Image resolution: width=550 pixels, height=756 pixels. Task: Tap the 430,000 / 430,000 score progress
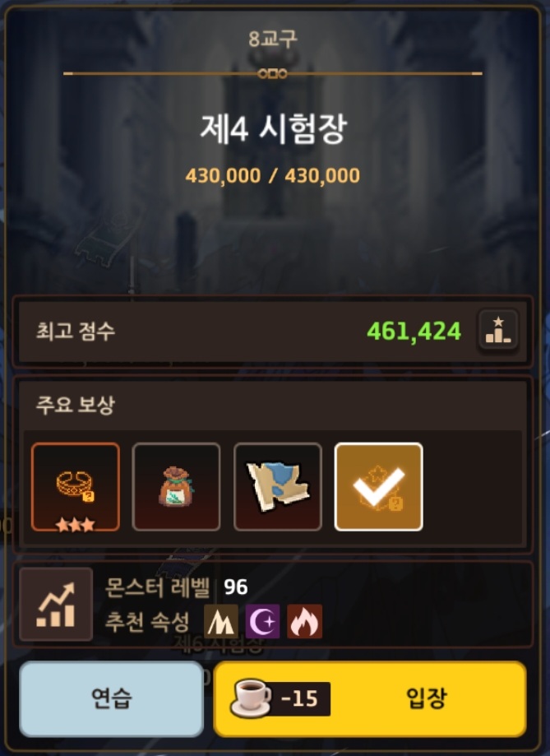(273, 175)
